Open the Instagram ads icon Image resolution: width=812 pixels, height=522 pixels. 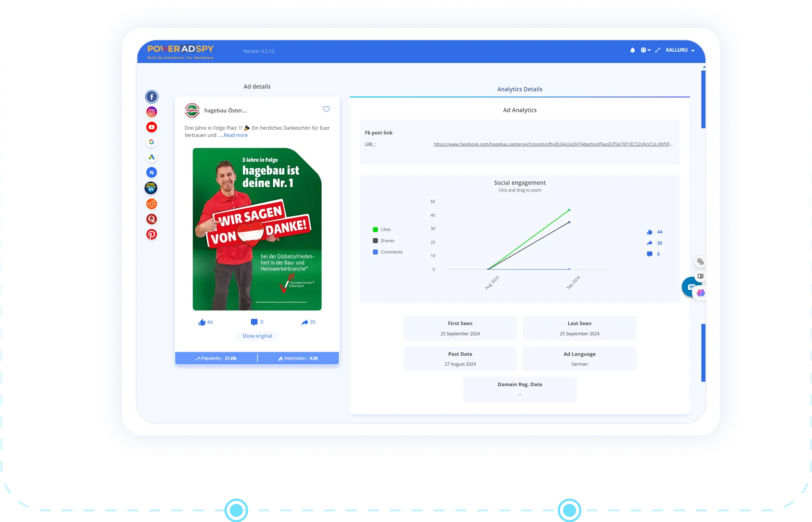(151, 112)
